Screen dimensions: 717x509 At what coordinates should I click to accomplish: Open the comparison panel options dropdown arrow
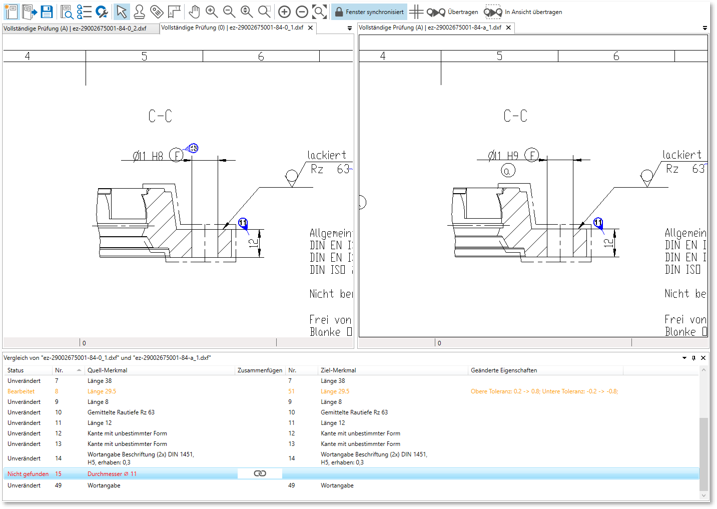coord(684,357)
